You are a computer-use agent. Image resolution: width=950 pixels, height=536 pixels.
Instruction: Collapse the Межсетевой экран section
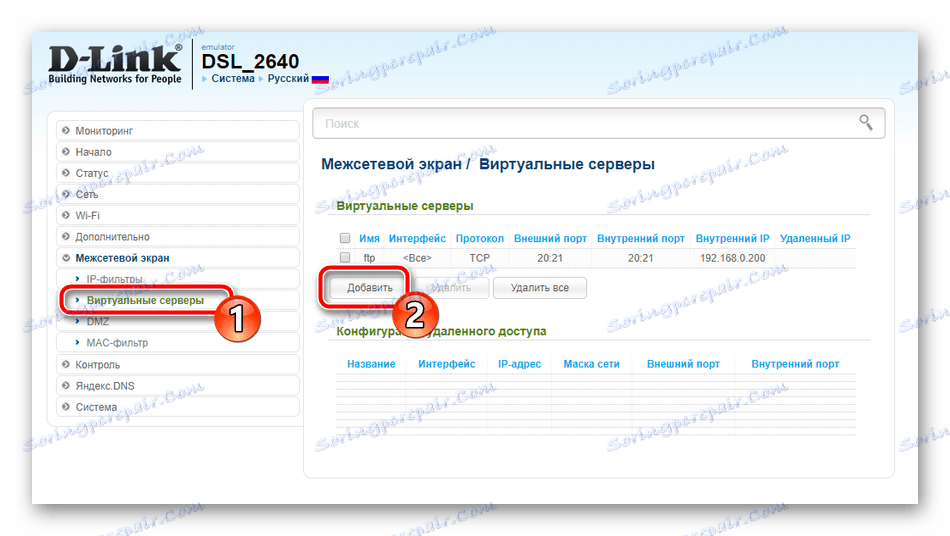[178, 257]
